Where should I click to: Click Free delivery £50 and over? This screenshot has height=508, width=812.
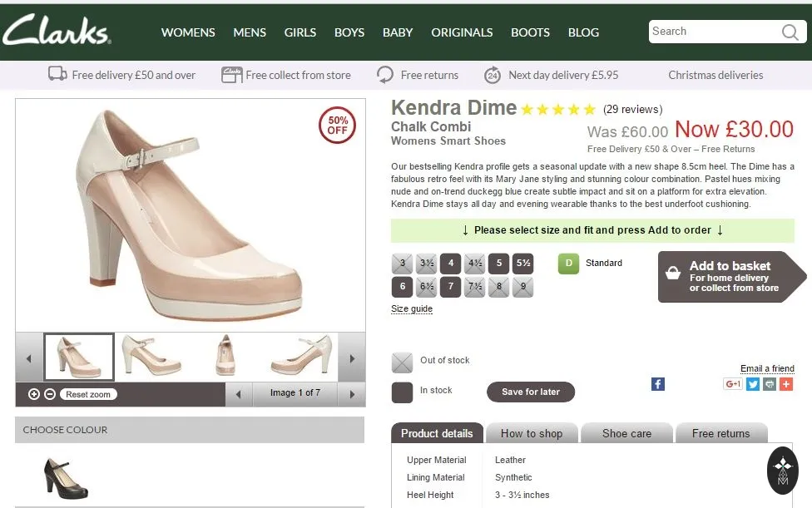point(121,75)
